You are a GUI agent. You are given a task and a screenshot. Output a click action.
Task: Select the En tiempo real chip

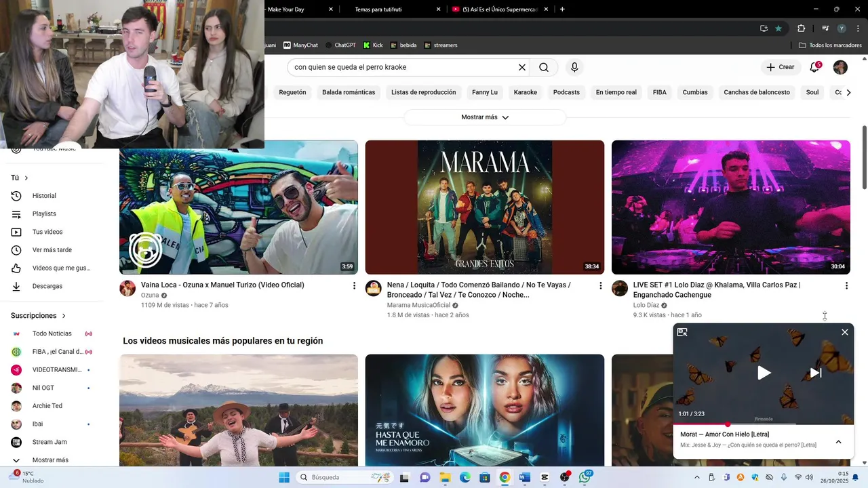click(616, 92)
